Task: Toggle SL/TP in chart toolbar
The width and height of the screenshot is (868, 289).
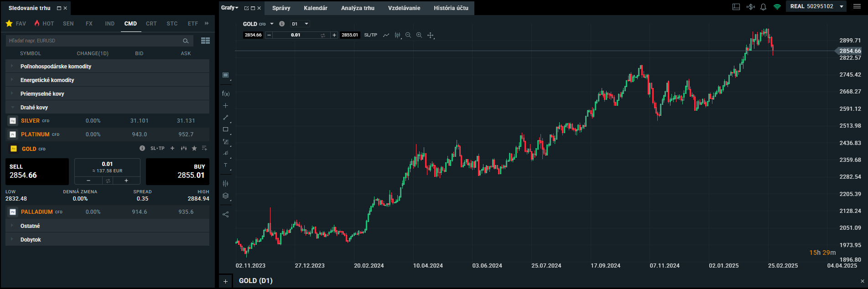Action: (x=370, y=35)
